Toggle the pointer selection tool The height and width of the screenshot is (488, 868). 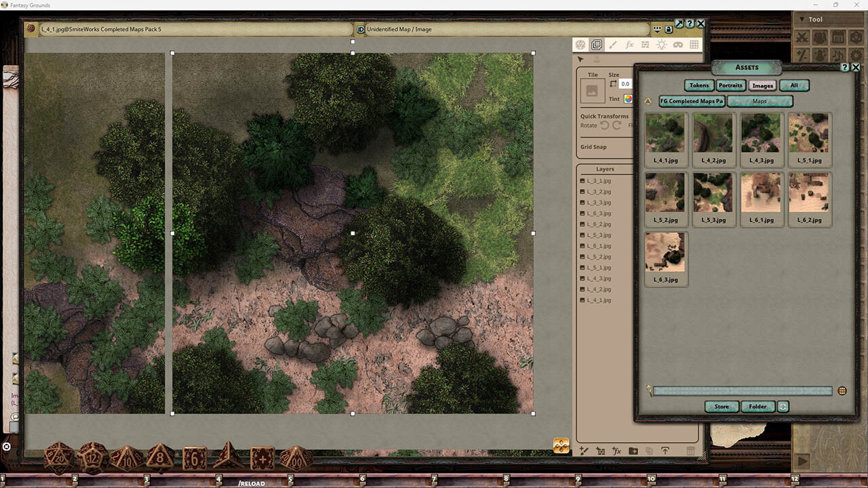coord(580,59)
